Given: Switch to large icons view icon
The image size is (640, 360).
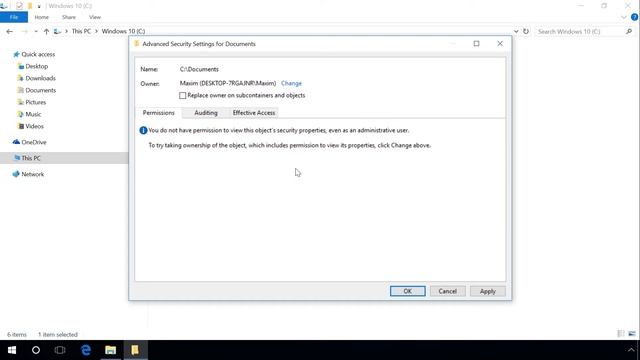Looking at the screenshot, I should (x=632, y=334).
